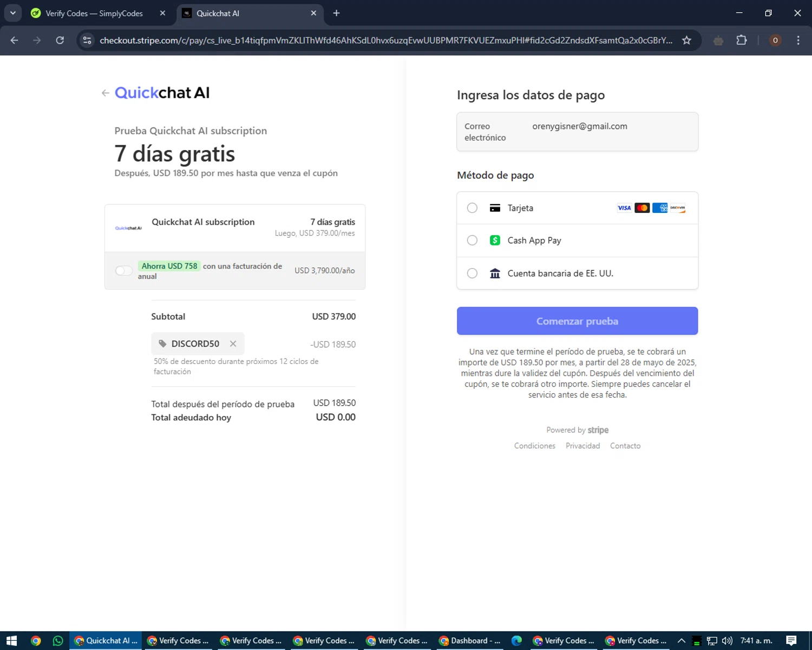The height and width of the screenshot is (650, 812).
Task: Click the Quickchat AI header logo
Action: coord(162,93)
